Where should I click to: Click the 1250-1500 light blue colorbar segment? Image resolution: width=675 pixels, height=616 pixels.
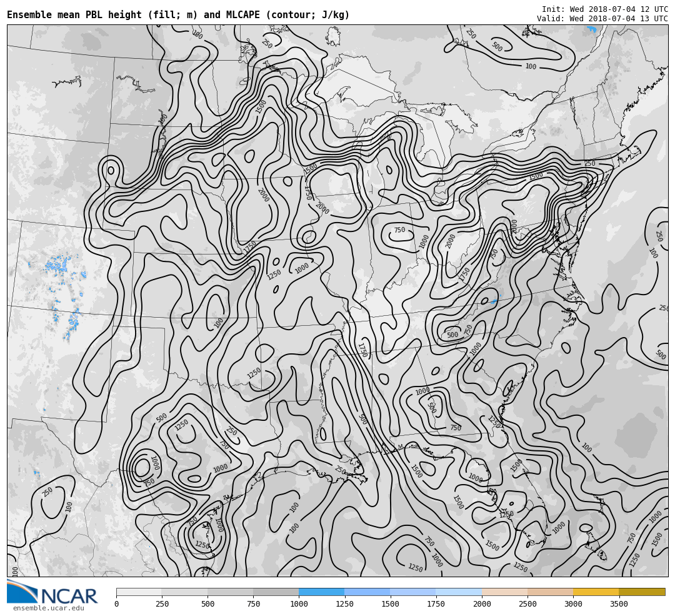pyautogui.click(x=367, y=592)
